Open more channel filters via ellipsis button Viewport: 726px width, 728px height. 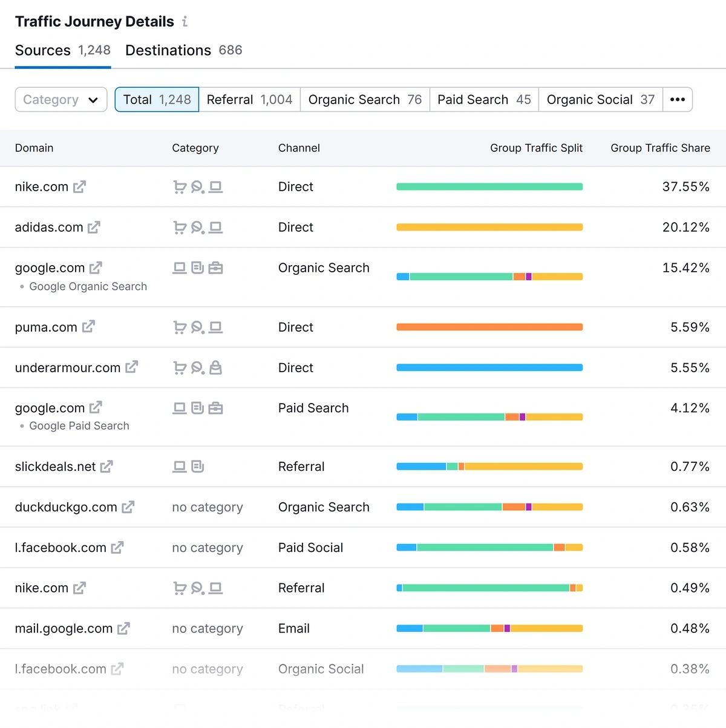coord(678,100)
